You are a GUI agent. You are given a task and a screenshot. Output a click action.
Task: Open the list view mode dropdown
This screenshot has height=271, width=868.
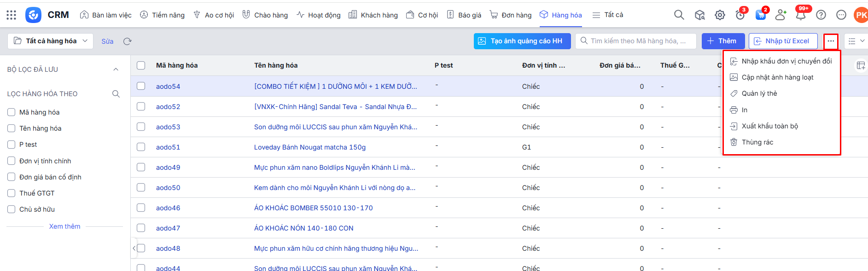pos(856,41)
